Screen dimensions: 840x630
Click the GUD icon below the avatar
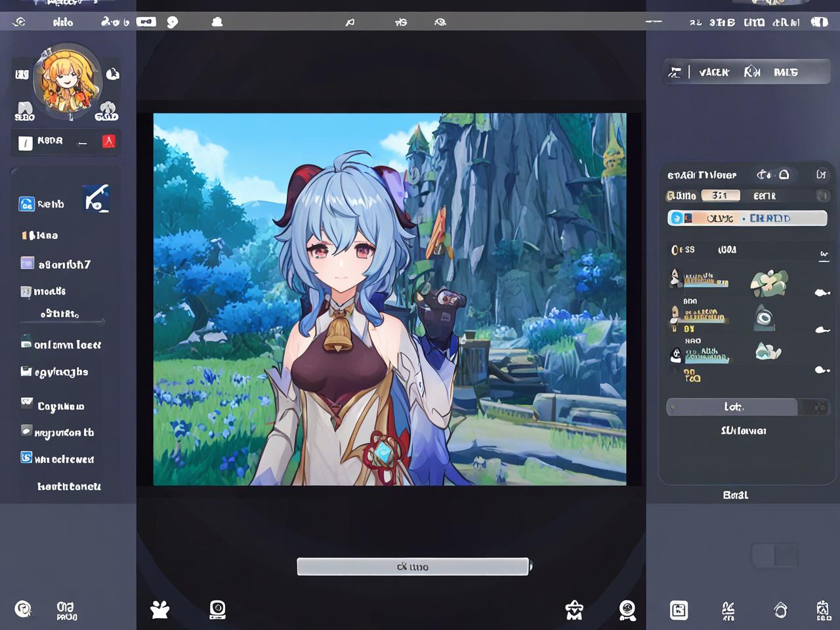pyautogui.click(x=107, y=112)
